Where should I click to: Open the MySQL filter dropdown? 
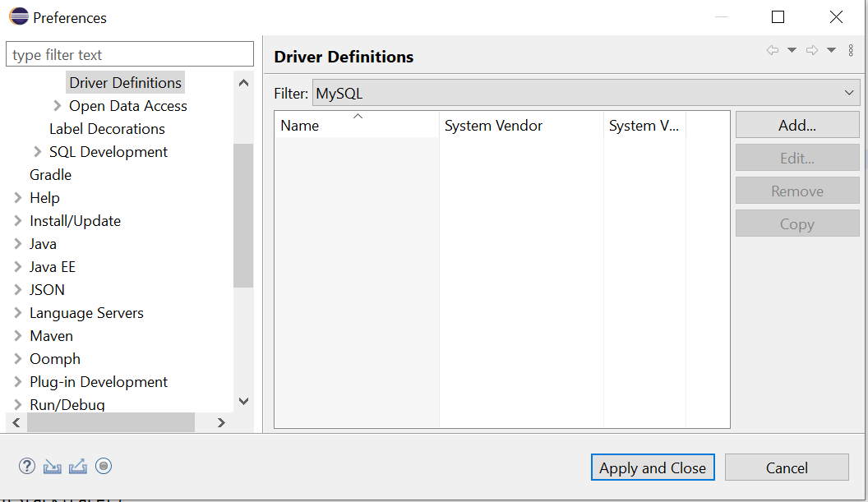tap(849, 92)
